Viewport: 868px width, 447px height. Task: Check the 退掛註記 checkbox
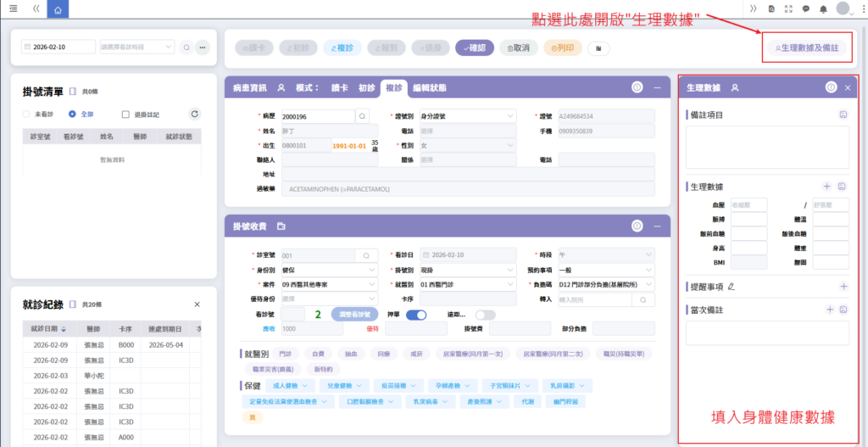click(x=125, y=114)
